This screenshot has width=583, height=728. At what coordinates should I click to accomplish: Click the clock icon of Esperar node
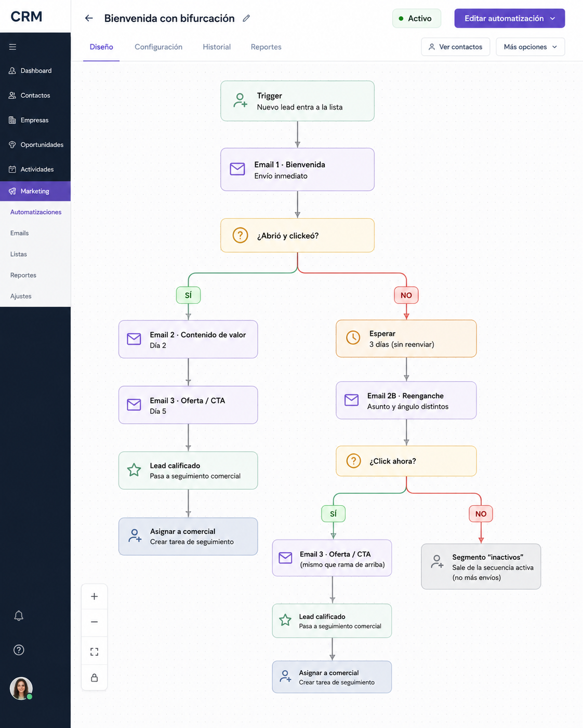353,338
